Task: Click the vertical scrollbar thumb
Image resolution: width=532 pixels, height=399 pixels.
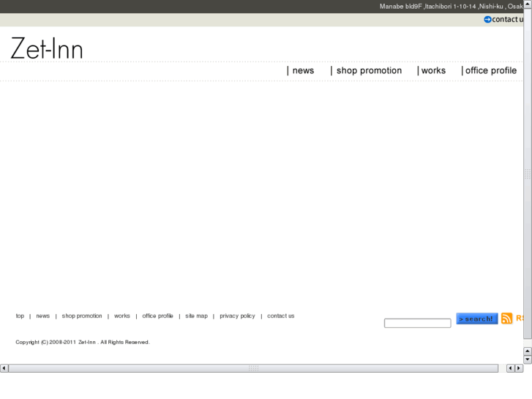Action: 528,174
